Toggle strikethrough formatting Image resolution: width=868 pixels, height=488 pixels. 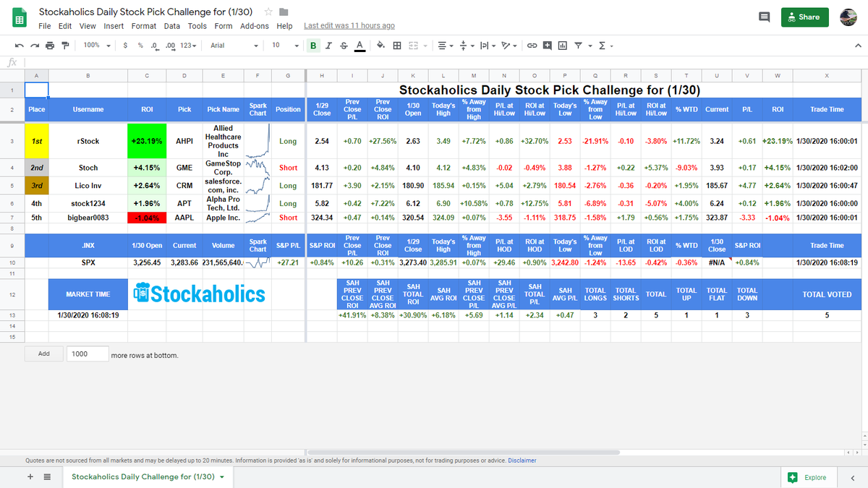344,46
